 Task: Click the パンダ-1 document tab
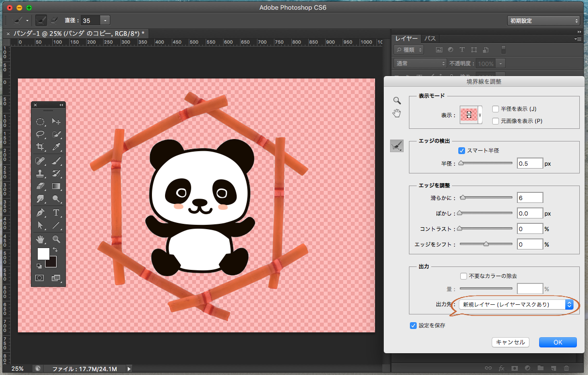77,33
